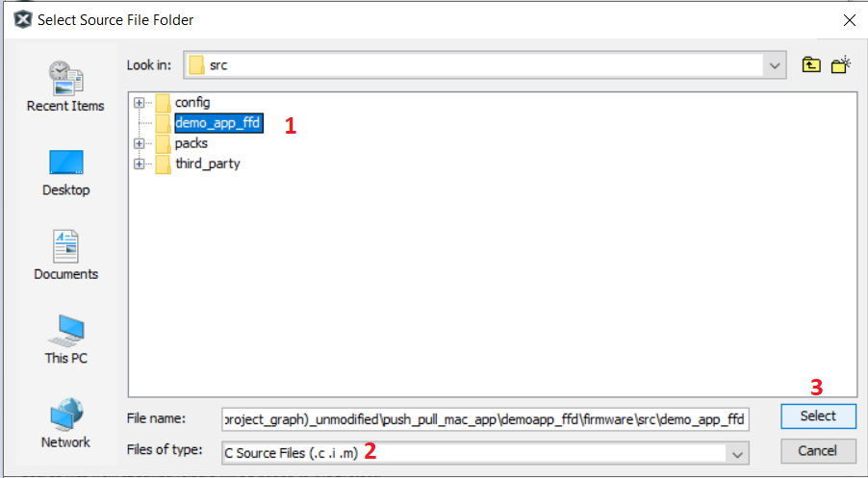Select the config folder name

(192, 103)
